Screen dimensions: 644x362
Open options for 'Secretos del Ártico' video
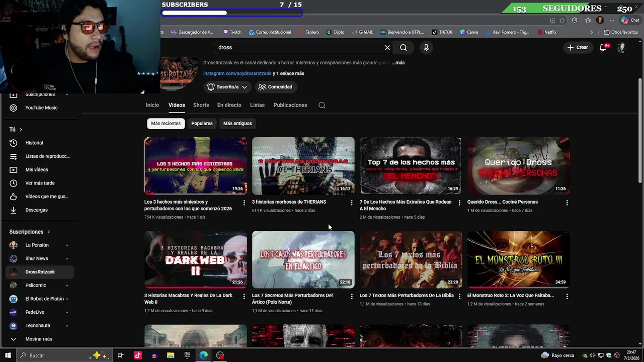click(352, 296)
